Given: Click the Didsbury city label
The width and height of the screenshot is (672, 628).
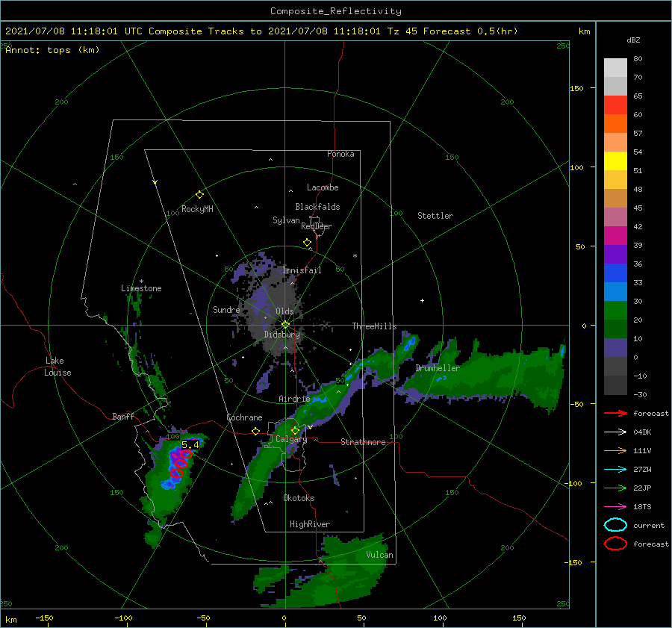Looking at the screenshot, I should click(x=281, y=335).
